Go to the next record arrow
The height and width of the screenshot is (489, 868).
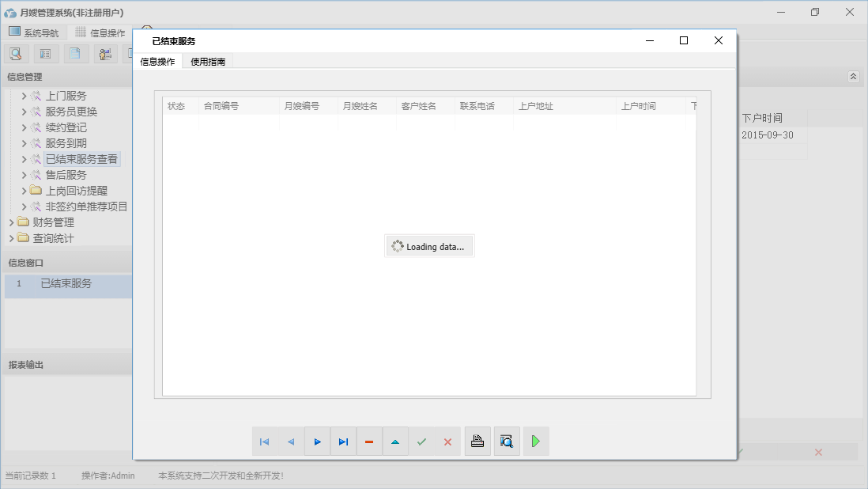pyautogui.click(x=317, y=442)
